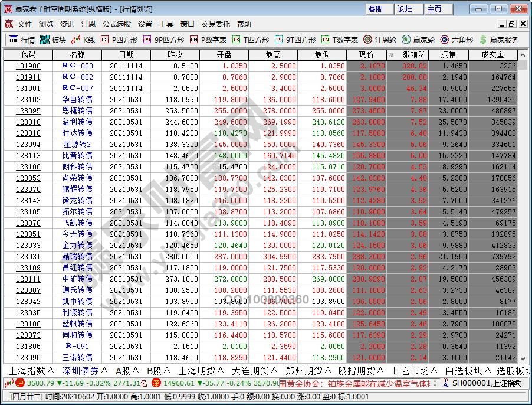Screen dimensions: 532x405
Task: Click stock code 123102 link
Action: click(x=28, y=100)
